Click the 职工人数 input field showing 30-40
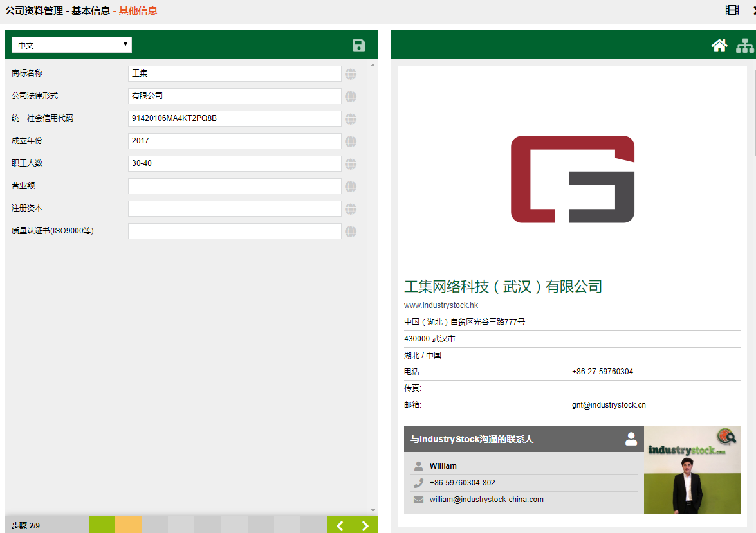This screenshot has height=533, width=756. (x=234, y=163)
